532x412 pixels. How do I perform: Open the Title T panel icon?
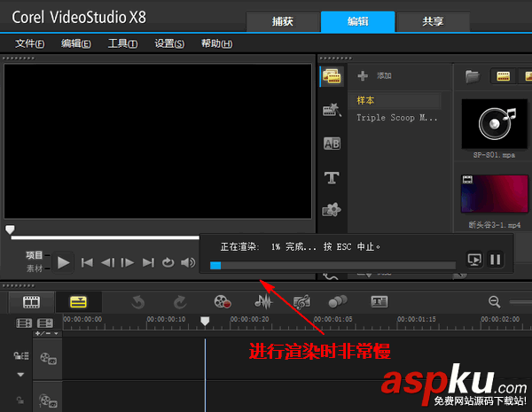[x=332, y=177]
